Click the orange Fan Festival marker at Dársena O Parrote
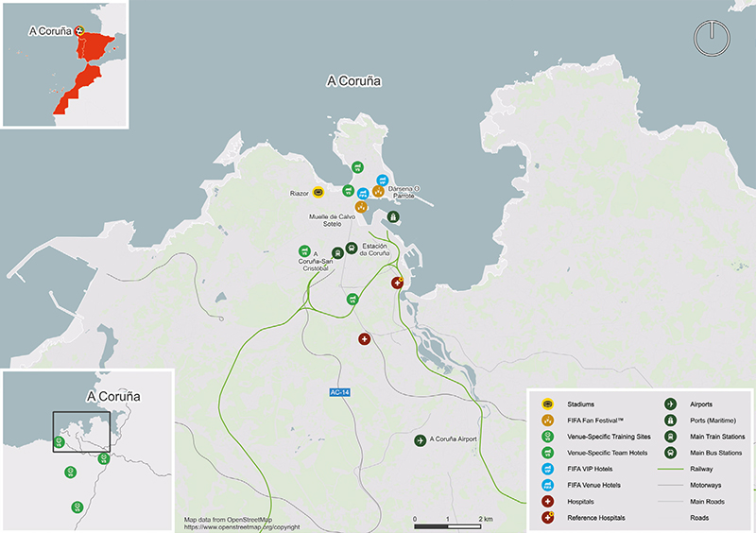Image resolution: width=756 pixels, height=533 pixels. [x=378, y=192]
